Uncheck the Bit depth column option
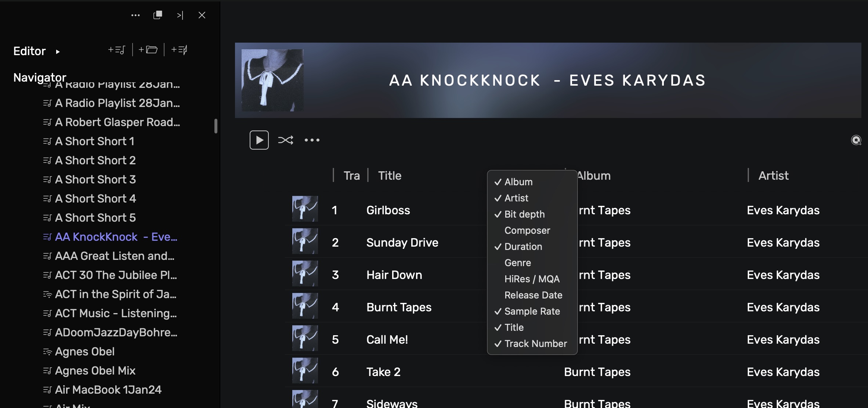868x408 pixels. (x=524, y=214)
